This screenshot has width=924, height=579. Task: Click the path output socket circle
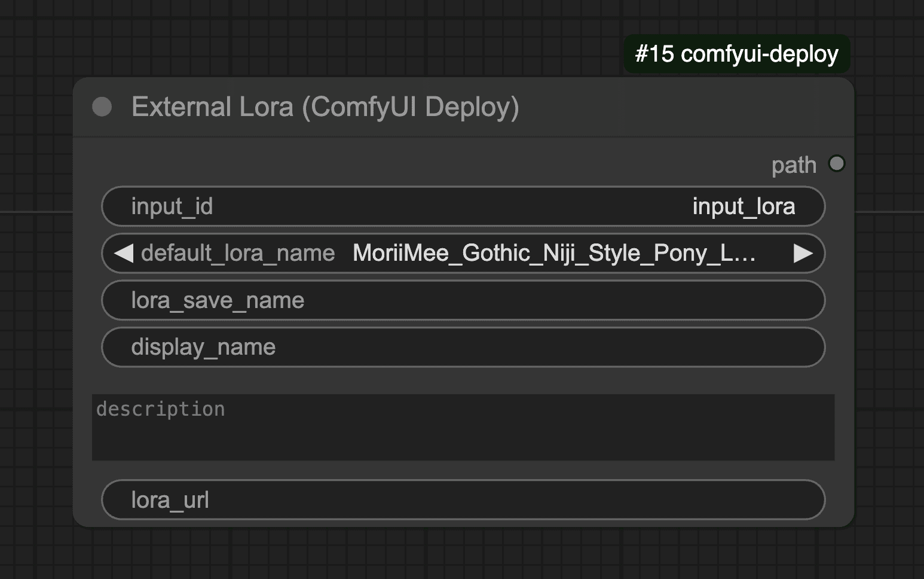tap(836, 163)
